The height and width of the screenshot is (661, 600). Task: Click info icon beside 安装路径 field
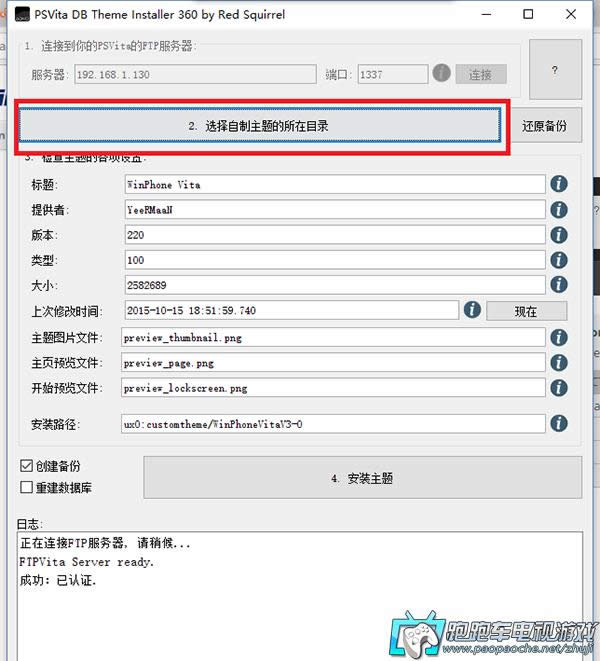click(x=559, y=423)
